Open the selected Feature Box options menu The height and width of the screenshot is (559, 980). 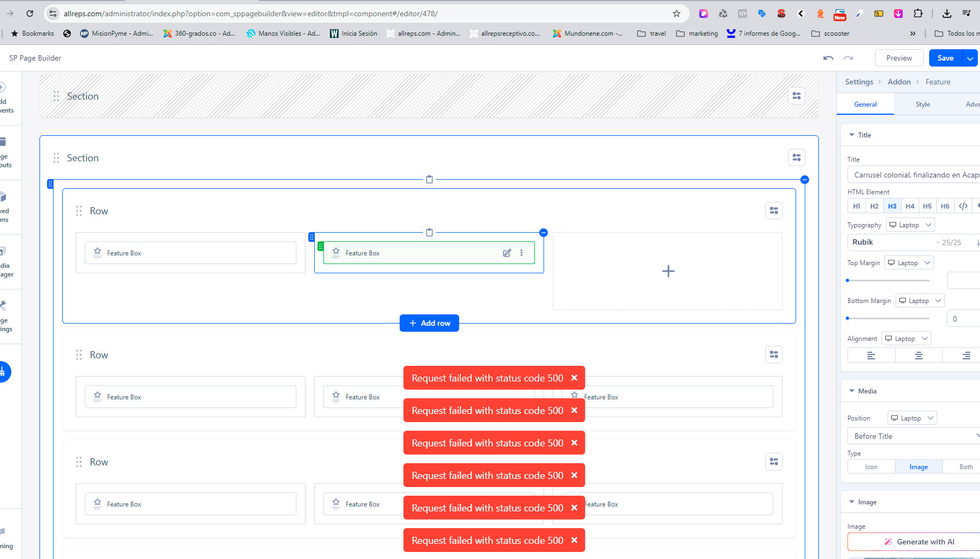pyautogui.click(x=521, y=253)
